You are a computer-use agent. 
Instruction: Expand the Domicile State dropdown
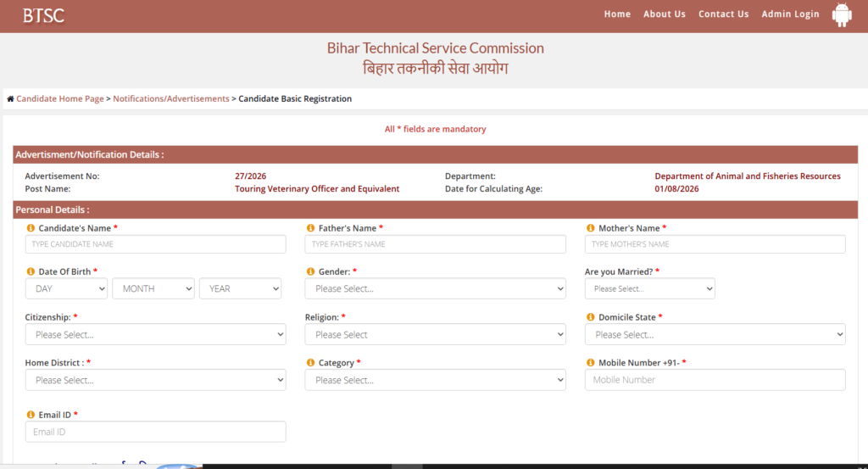(x=715, y=334)
